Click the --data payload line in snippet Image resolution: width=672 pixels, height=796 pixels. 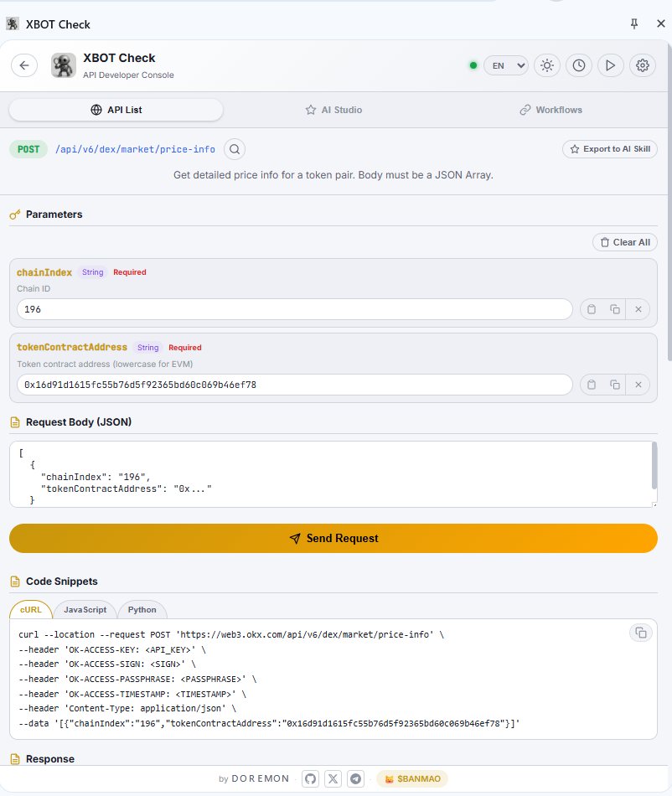(x=269, y=723)
